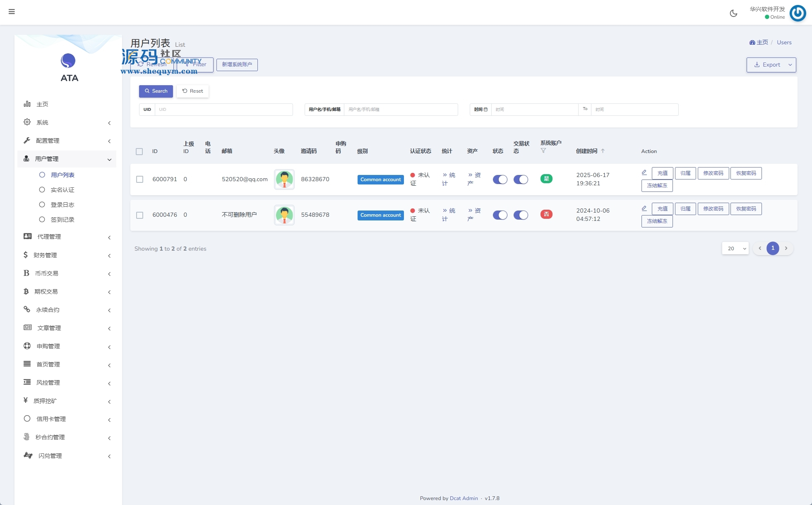Toggle dark mode moon icon

tap(733, 13)
